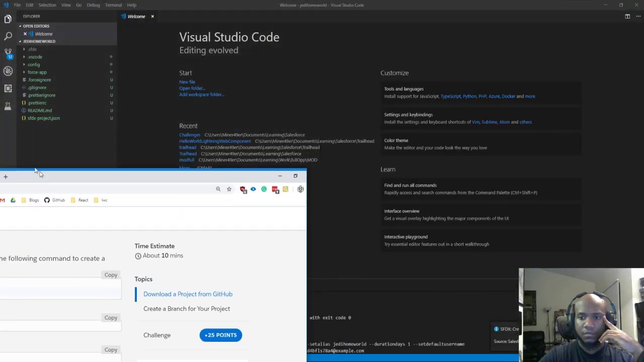Expand the config folder
The height and width of the screenshot is (362, 644).
click(x=34, y=64)
